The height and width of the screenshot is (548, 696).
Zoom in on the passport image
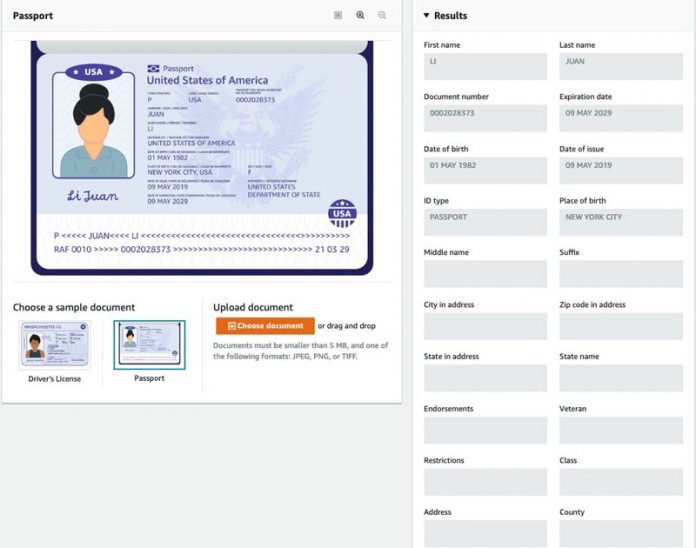click(360, 15)
